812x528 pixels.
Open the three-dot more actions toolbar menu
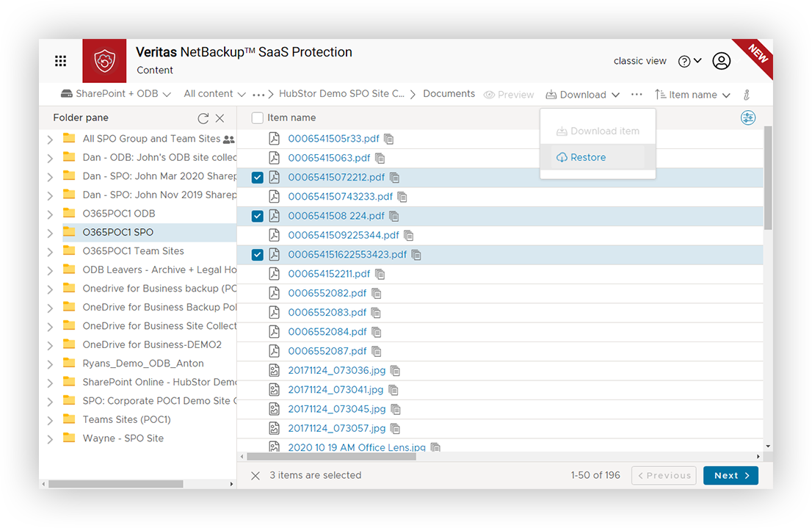tap(637, 94)
